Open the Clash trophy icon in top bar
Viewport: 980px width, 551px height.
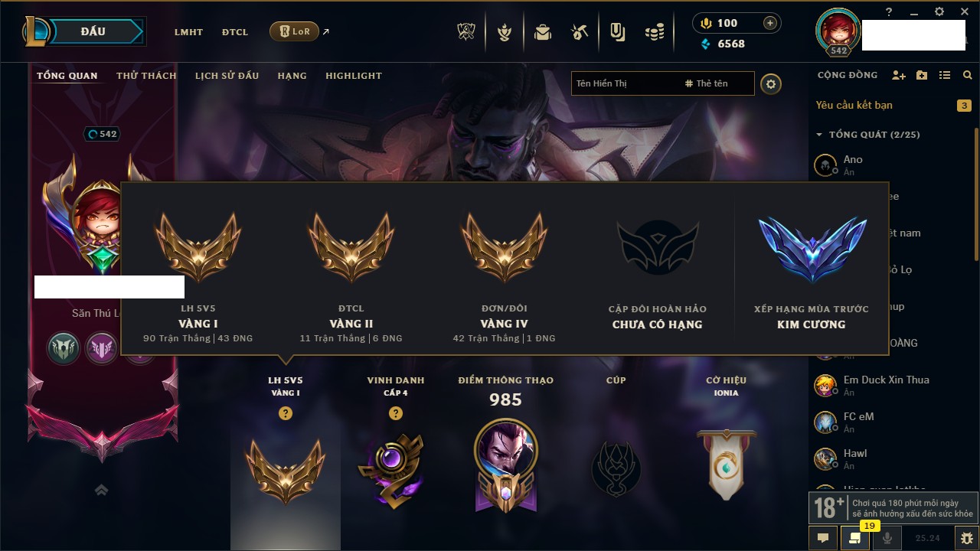[x=466, y=32]
